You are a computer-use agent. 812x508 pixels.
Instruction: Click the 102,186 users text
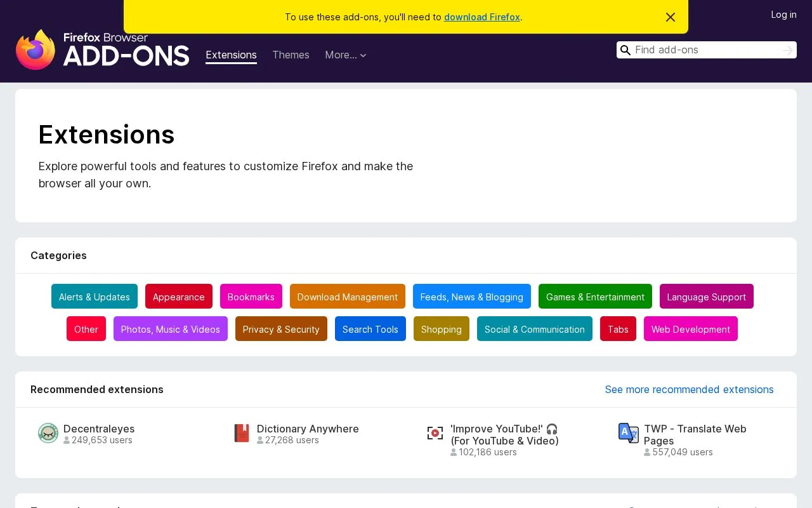coord(488,452)
